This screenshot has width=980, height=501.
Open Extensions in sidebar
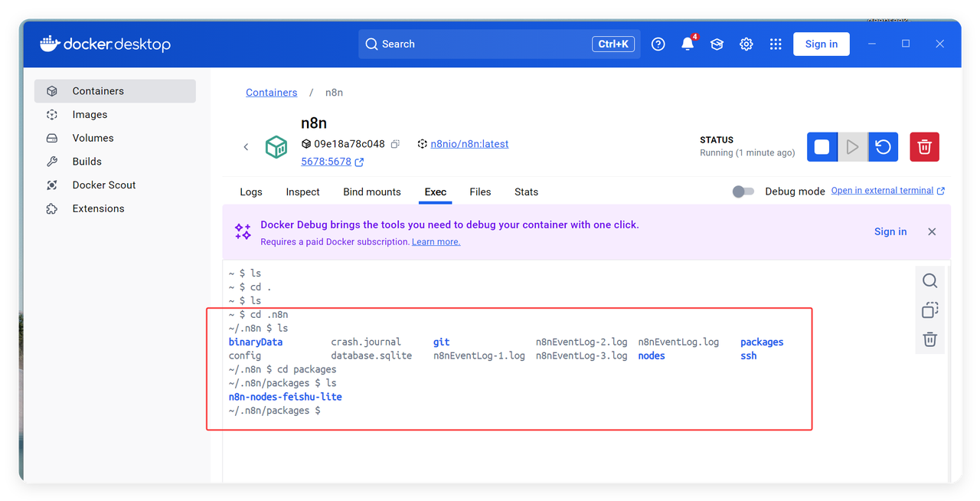(x=115, y=208)
